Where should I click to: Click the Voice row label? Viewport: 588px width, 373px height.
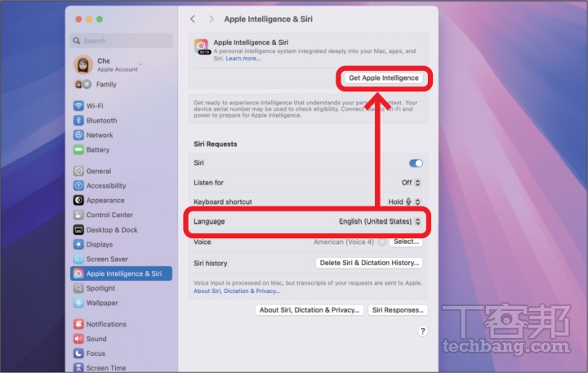pos(203,242)
